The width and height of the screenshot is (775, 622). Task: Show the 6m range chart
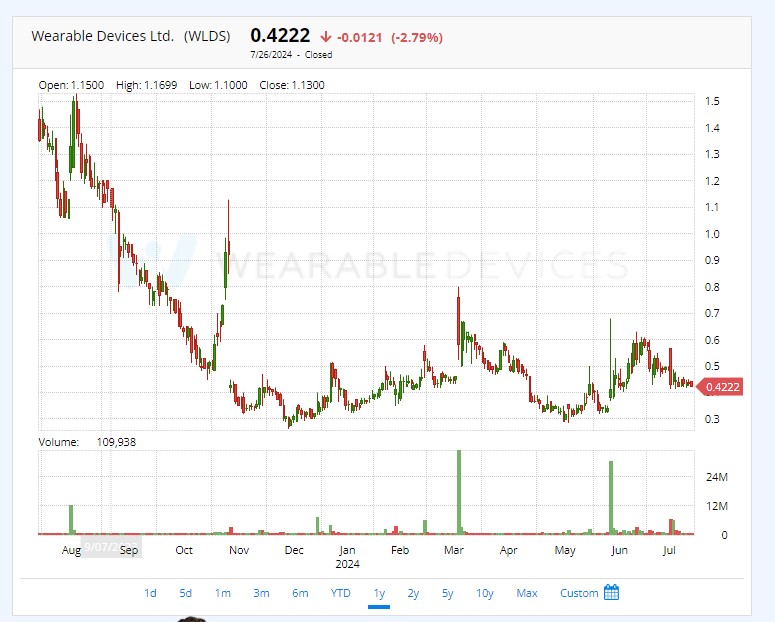(300, 593)
